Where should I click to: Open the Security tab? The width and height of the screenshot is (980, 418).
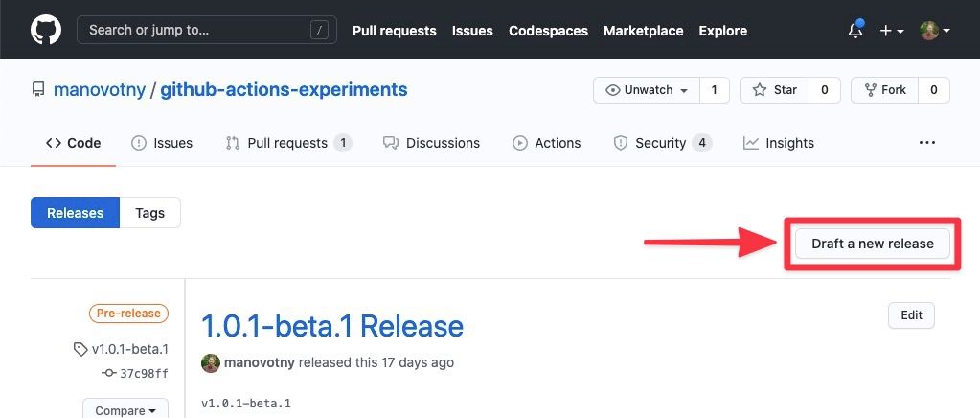point(663,143)
